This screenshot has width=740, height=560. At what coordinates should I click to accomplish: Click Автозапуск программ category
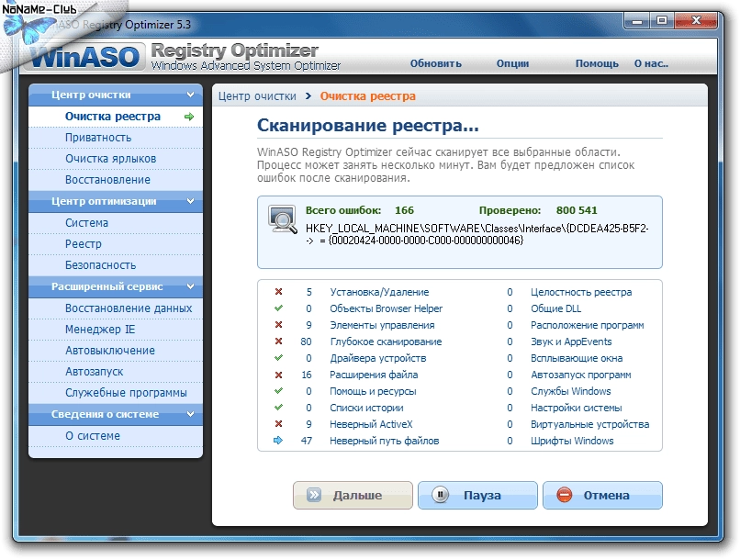click(x=580, y=375)
